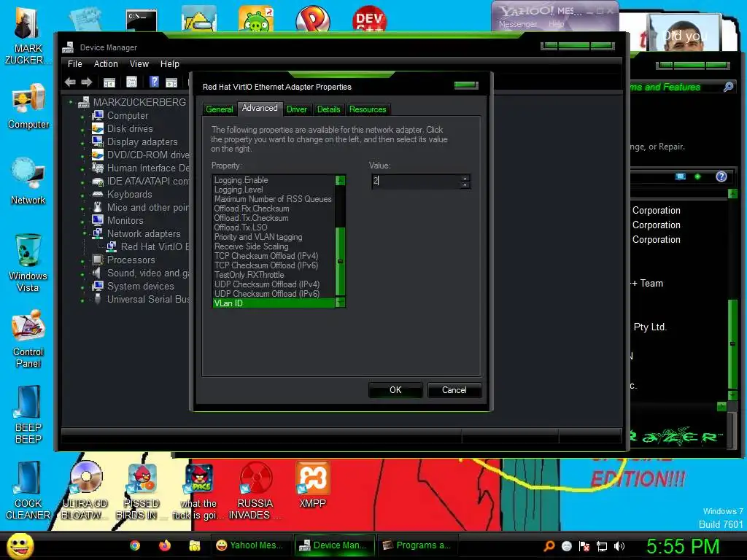
Task: Select the Maximum Number of RSS Queues property
Action: [x=273, y=199]
